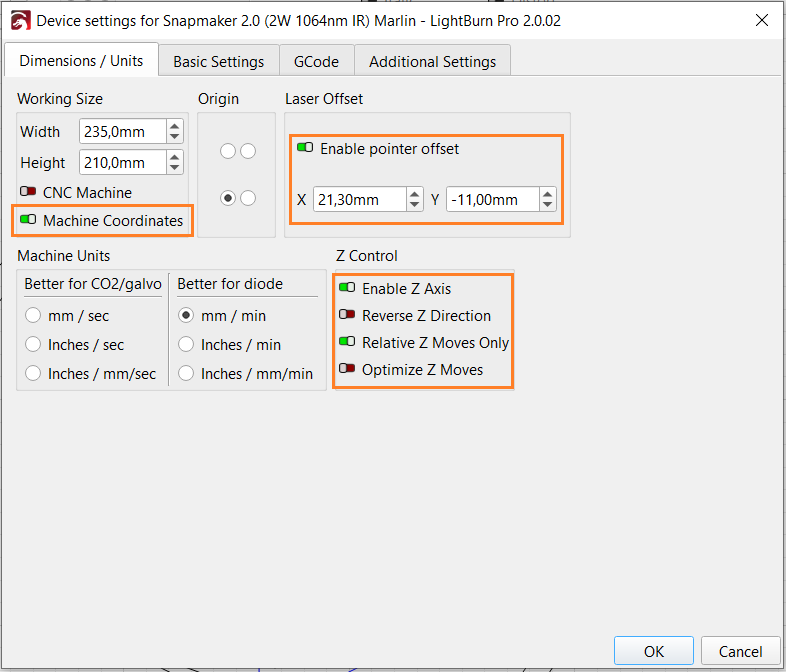Select the bottom-left origin radio button

228,198
